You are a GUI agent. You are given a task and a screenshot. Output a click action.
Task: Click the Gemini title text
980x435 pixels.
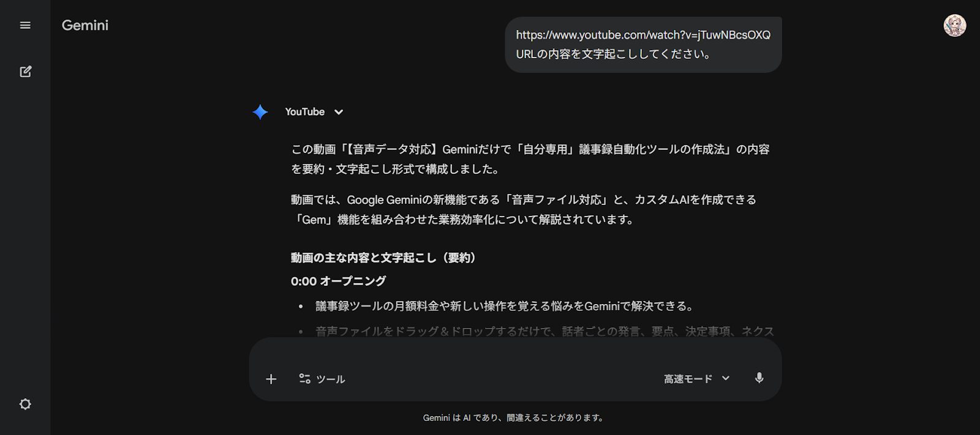(x=85, y=25)
